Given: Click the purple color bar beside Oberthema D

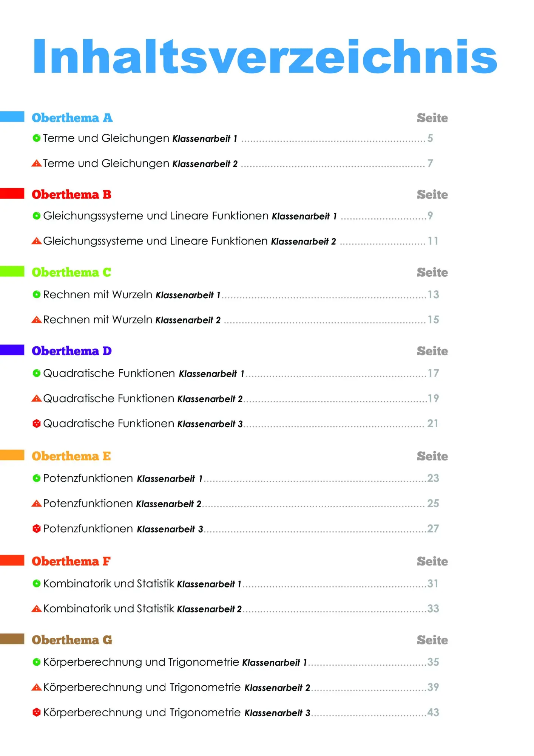Looking at the screenshot, I should (12, 350).
